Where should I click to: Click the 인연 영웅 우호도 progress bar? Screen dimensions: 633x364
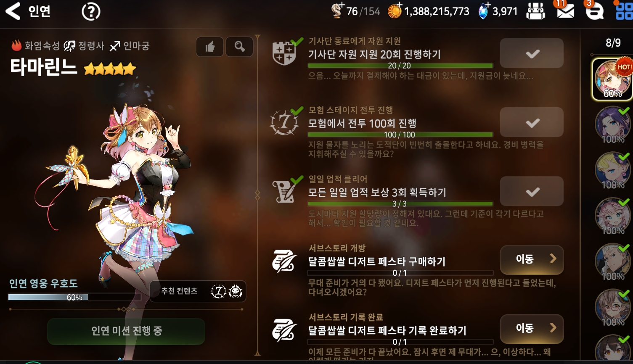(x=74, y=297)
